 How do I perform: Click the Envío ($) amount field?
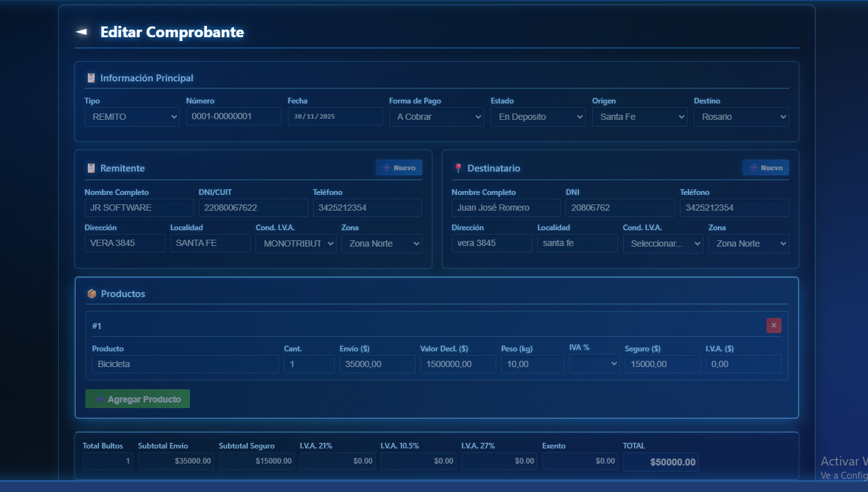[x=377, y=364]
